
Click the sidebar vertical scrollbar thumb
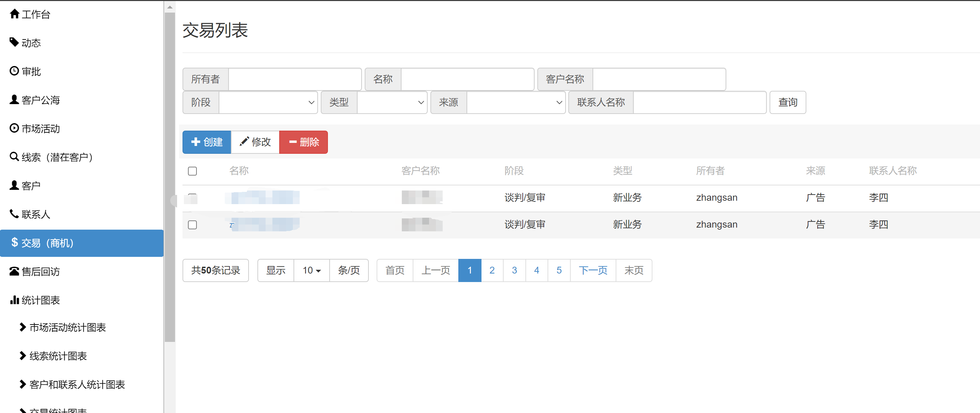coord(170,177)
